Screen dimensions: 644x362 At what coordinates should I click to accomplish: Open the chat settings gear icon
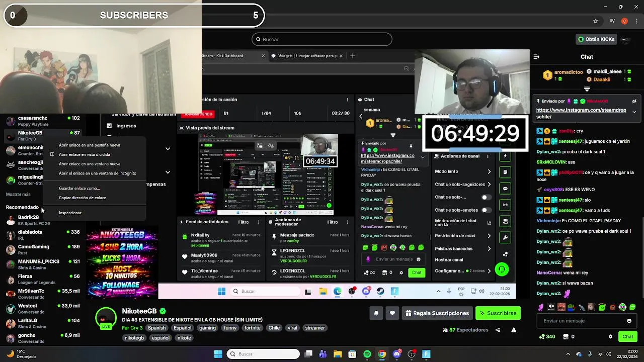[610, 336]
